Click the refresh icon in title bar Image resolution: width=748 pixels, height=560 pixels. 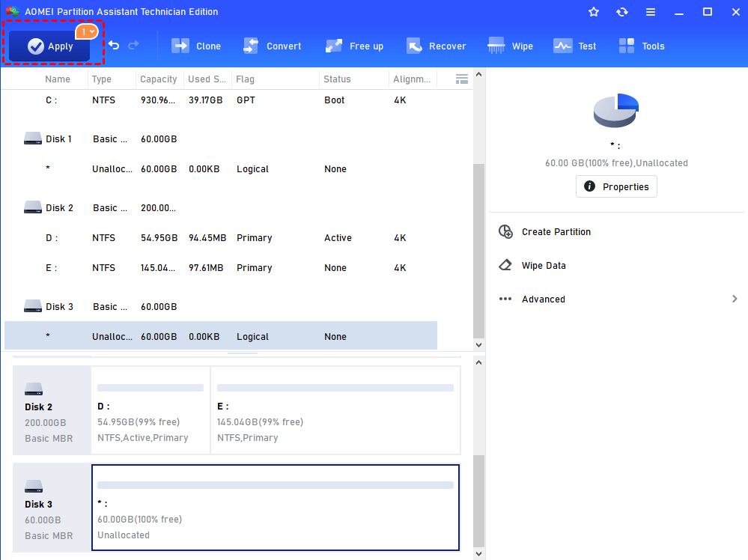click(622, 12)
